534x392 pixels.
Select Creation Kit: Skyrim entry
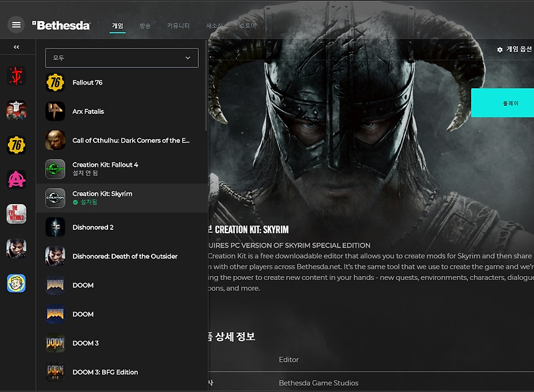(122, 198)
